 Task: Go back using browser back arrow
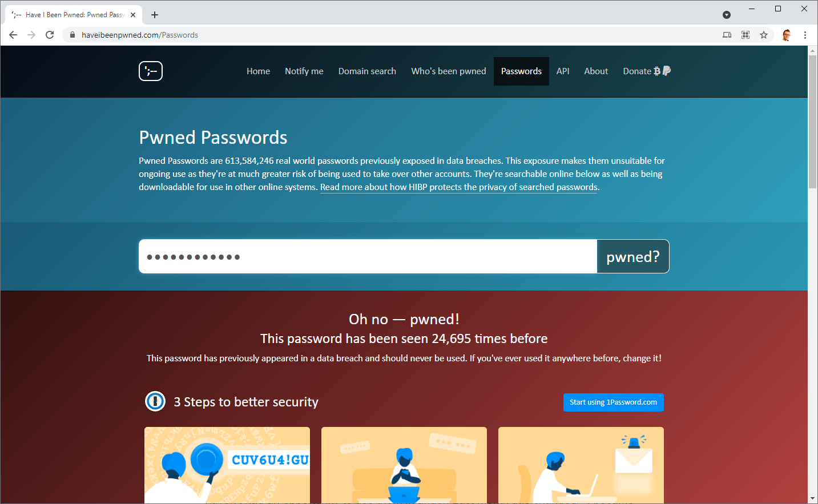click(x=13, y=35)
